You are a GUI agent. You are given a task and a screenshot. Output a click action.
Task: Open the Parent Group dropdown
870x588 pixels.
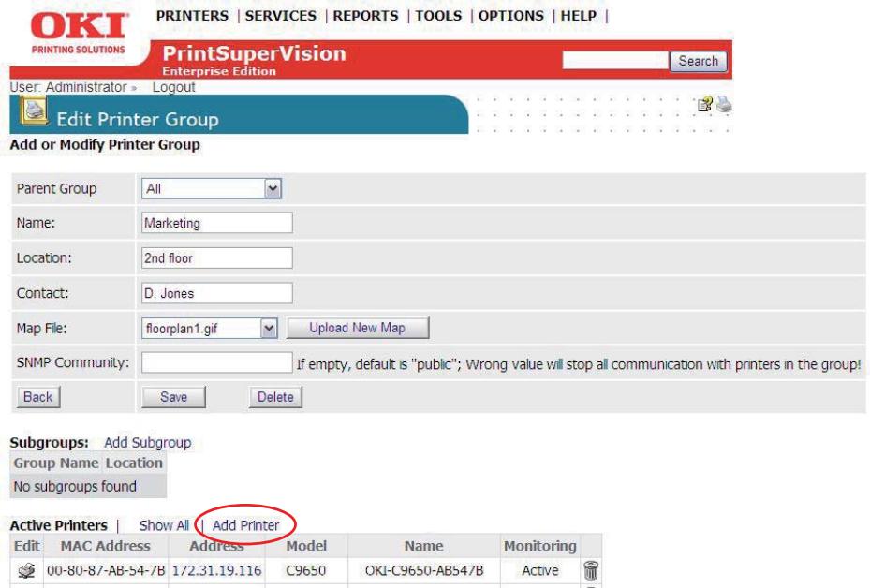212,188
